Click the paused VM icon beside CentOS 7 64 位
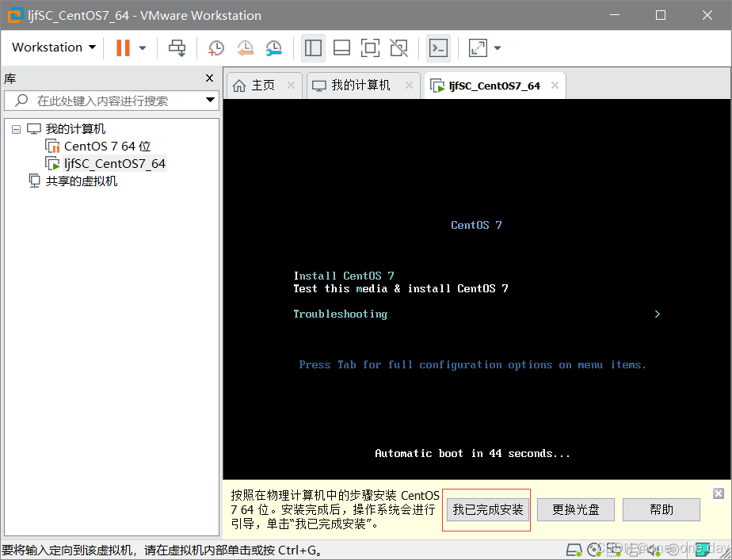Screen dimensions: 732x560 53,147
